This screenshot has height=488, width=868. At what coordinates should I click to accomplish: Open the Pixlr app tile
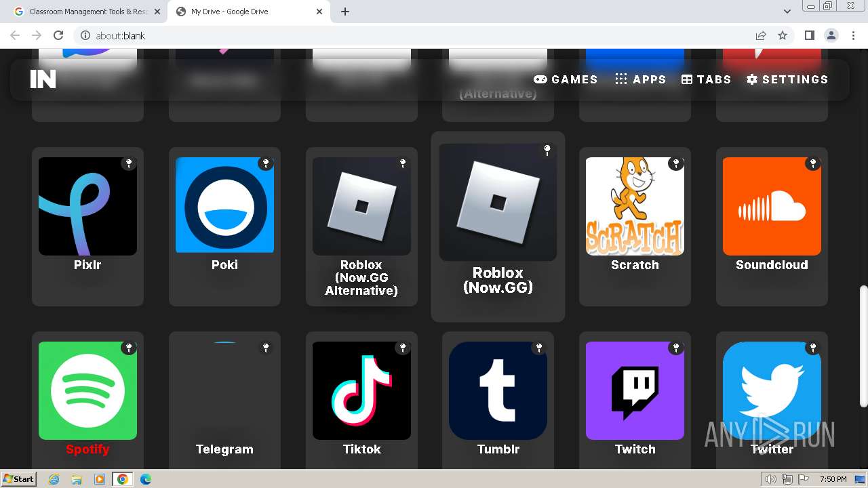[87, 226]
